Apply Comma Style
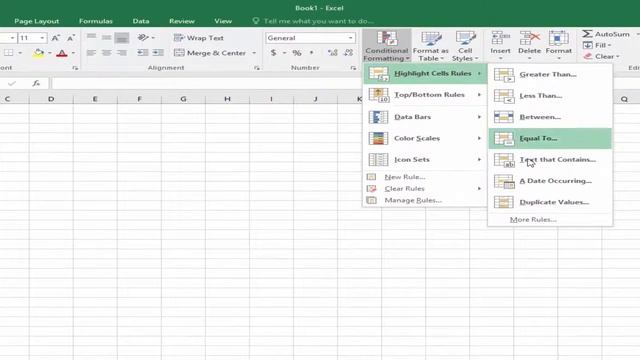The width and height of the screenshot is (640, 360). click(x=311, y=53)
